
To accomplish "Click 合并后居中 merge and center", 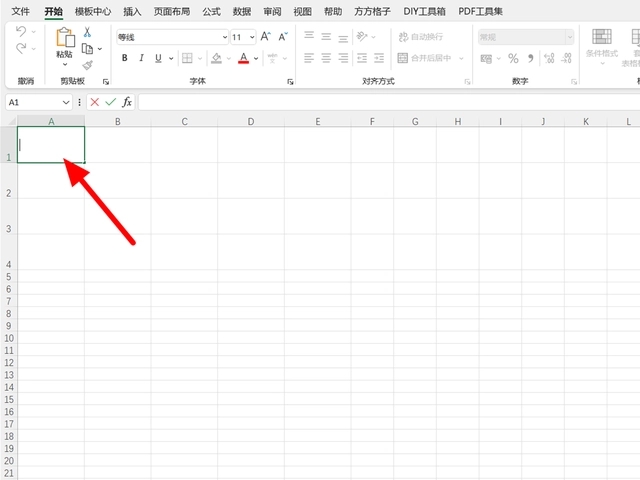I will 424,58.
